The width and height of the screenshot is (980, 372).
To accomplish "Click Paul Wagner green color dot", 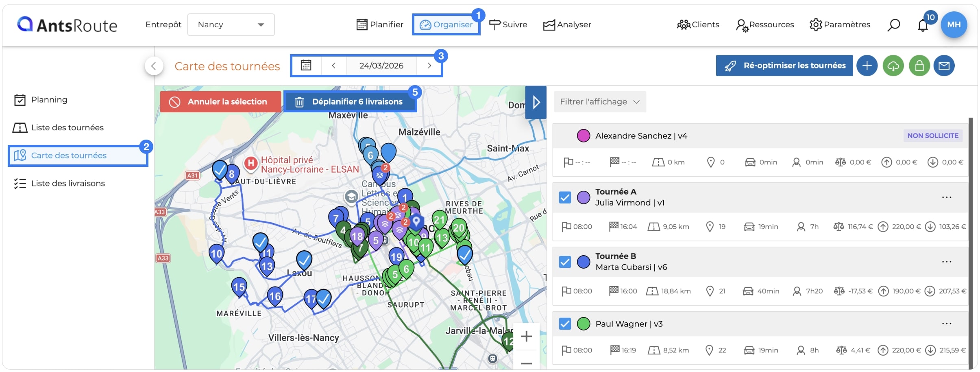I will click(584, 324).
